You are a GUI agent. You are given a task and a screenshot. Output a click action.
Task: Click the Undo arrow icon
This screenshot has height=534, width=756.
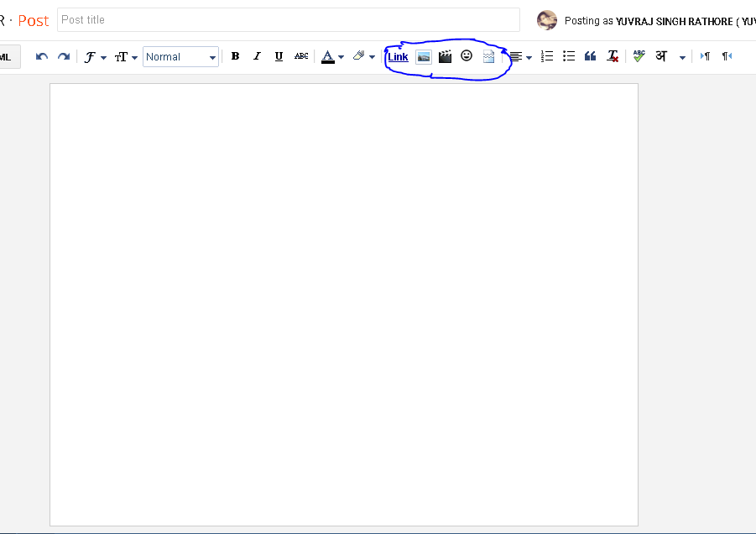click(41, 57)
